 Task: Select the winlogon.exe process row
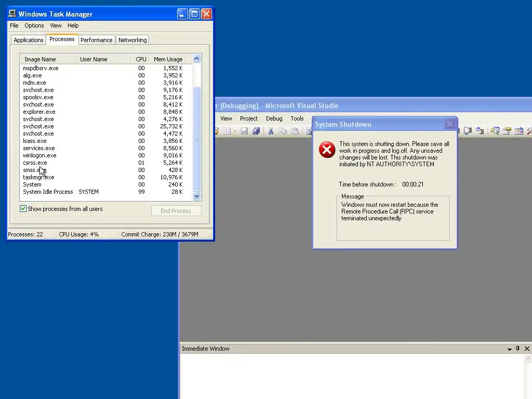[x=106, y=155]
